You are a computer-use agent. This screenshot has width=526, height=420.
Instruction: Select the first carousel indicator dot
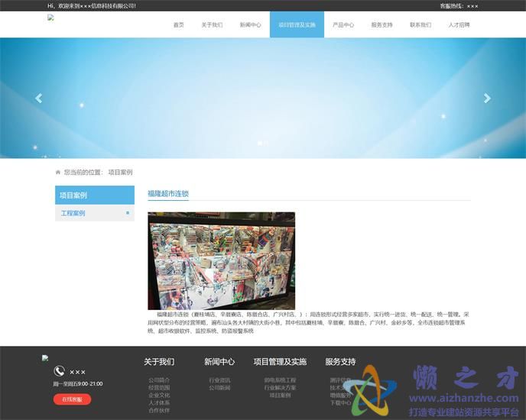(260, 143)
